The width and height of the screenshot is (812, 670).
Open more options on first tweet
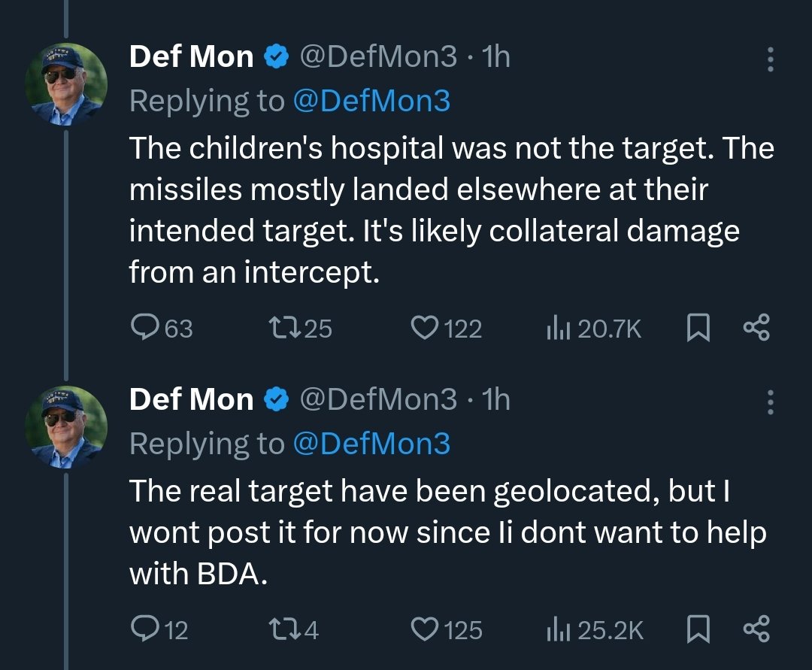pos(770,60)
